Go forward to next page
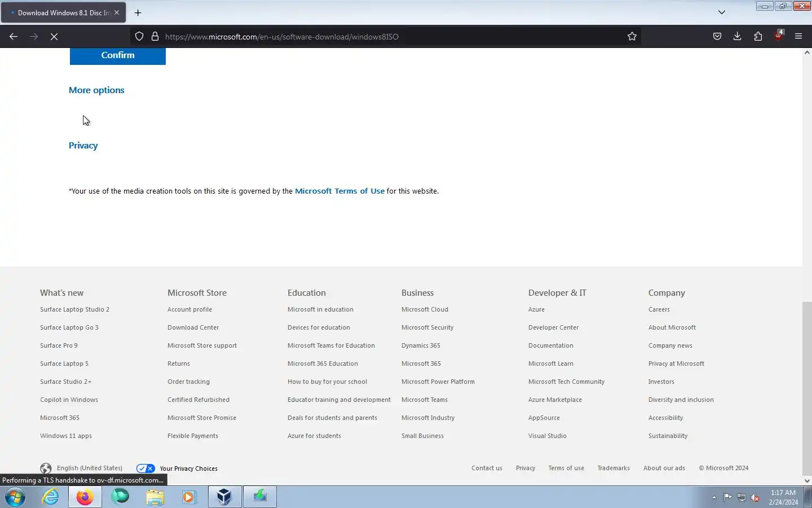812x508 pixels. click(x=34, y=36)
